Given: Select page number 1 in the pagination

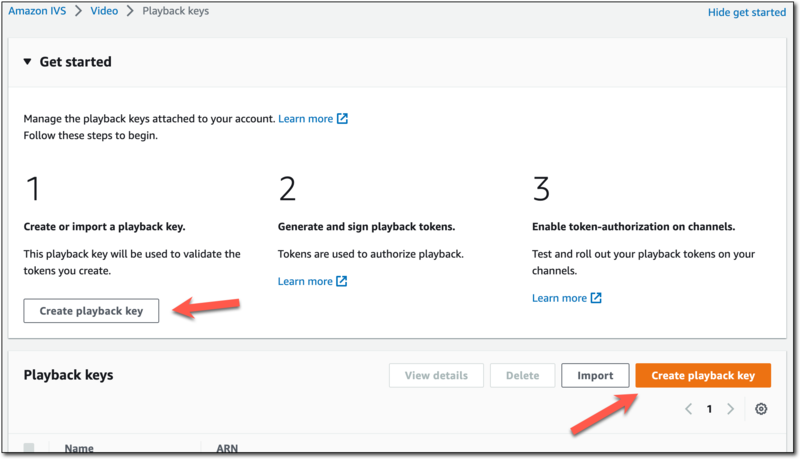Looking at the screenshot, I should pyautogui.click(x=709, y=409).
